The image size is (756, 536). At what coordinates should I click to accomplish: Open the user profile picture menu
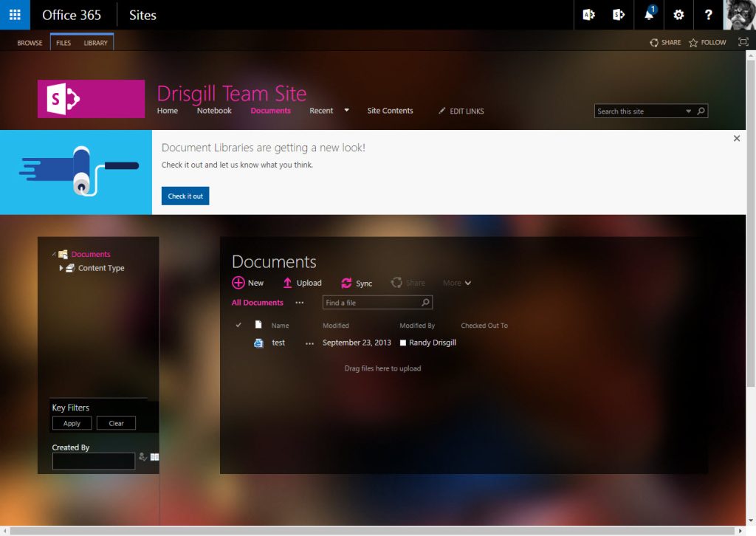(740, 15)
